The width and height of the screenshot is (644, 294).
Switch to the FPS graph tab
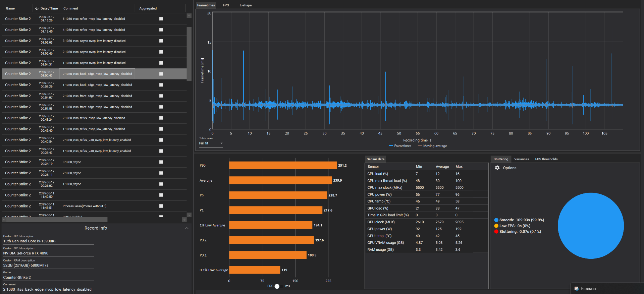(x=226, y=5)
